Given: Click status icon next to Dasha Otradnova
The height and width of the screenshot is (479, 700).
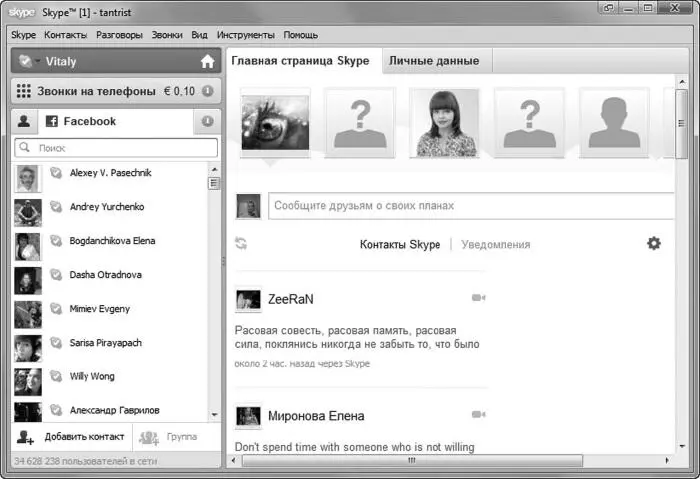Looking at the screenshot, I should point(56,274).
